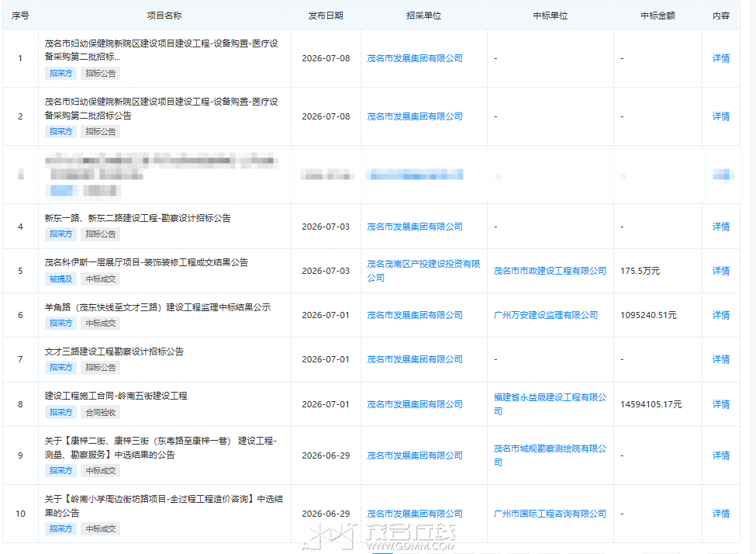Click 合同验收 tag in row 8
The width and height of the screenshot is (756, 554).
(100, 413)
